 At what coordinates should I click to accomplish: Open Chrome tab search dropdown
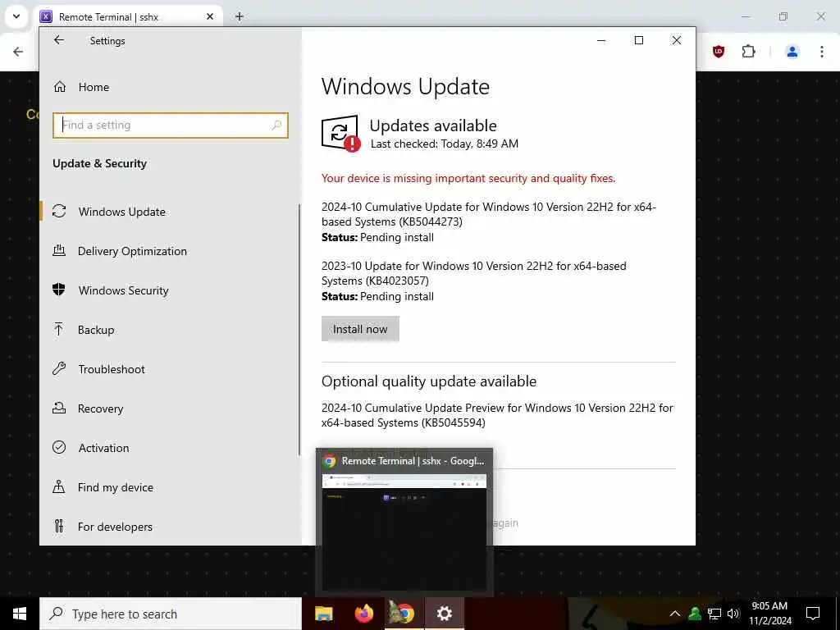click(16, 16)
